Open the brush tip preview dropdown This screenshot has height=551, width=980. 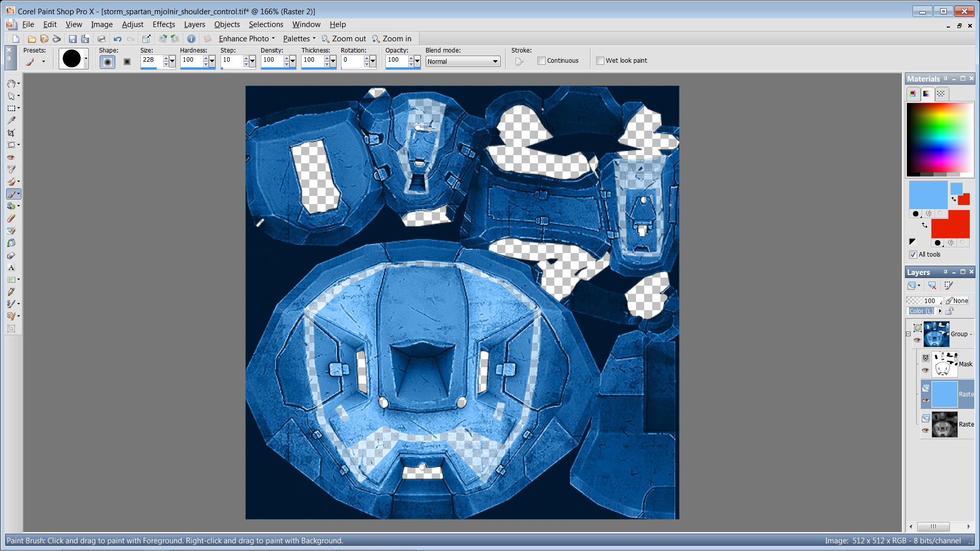click(x=85, y=59)
